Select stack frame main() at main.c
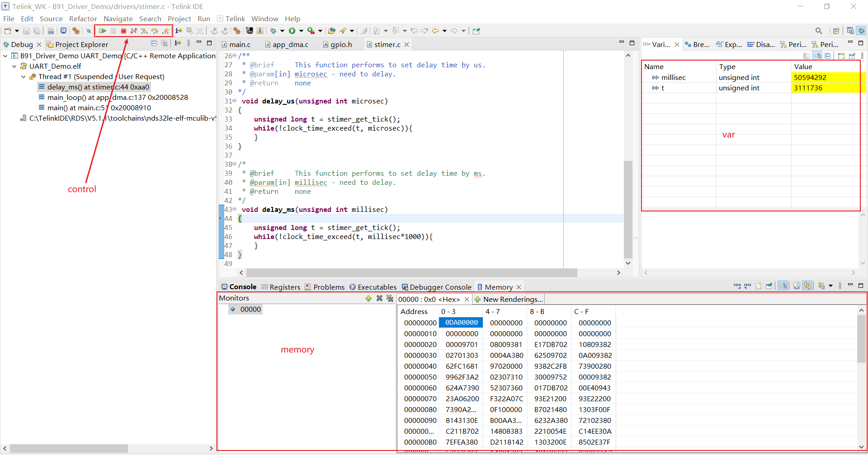Viewport: 868px width, 455px height. click(94, 108)
